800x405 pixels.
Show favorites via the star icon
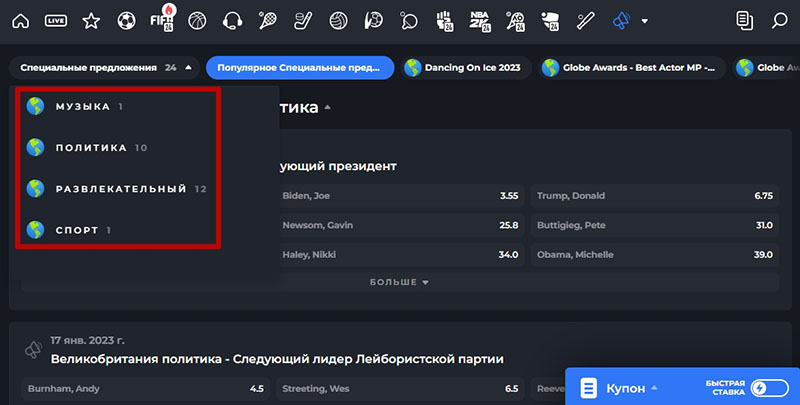(91, 21)
